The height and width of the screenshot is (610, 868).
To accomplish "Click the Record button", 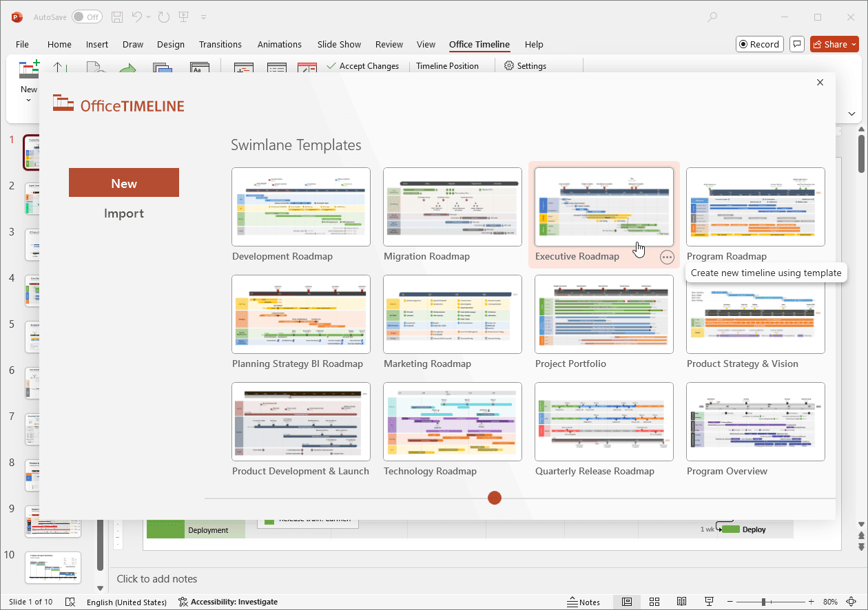I will [758, 44].
